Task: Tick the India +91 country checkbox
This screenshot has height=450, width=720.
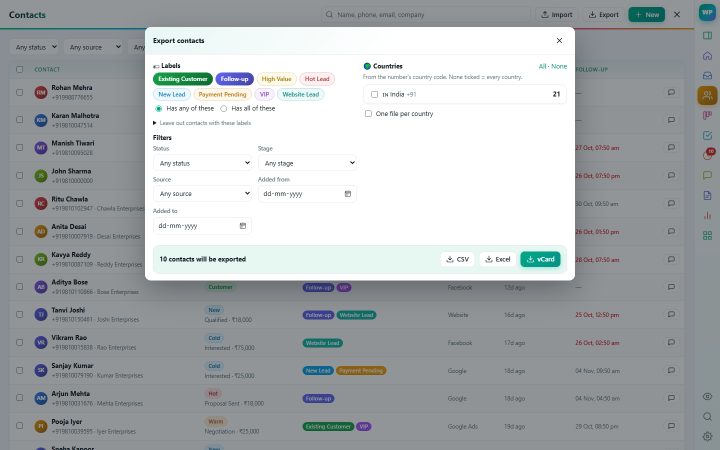Action: (374, 94)
